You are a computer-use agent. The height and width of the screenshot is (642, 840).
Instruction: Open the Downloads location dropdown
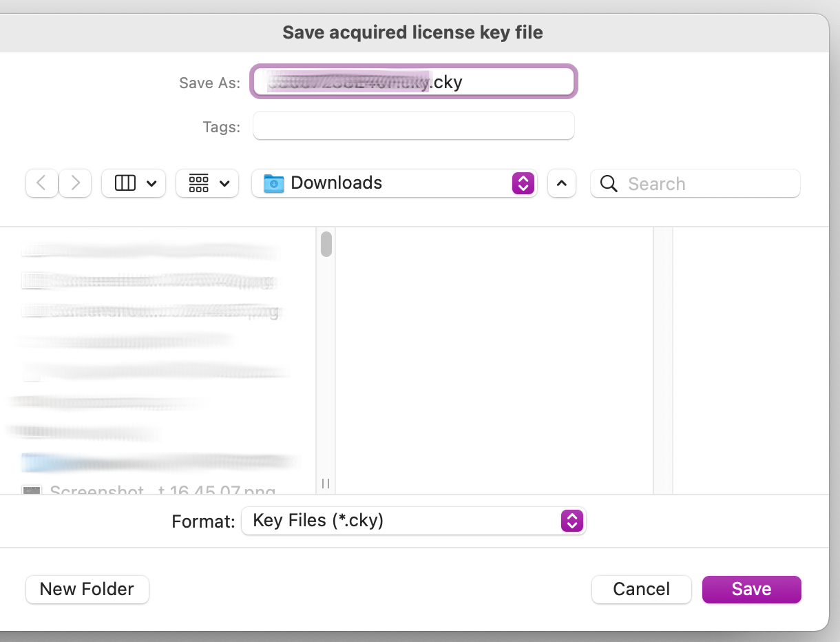point(523,183)
